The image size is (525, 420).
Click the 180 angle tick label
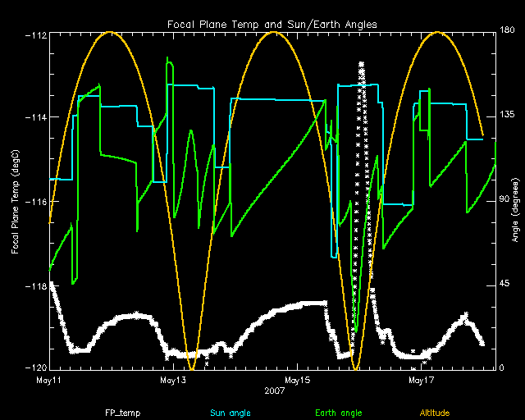tap(507, 31)
